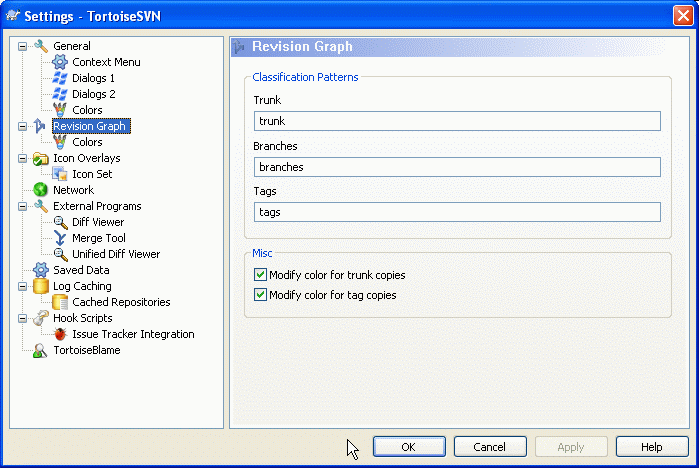Click the Merge Tool icon
Screen dimensions: 699x468
click(x=60, y=238)
